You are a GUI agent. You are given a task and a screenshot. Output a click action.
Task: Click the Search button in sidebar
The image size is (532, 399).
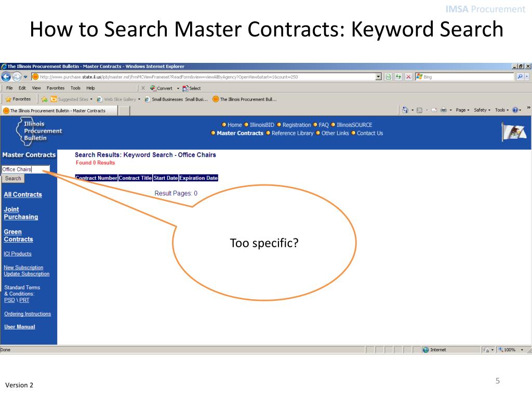13,179
